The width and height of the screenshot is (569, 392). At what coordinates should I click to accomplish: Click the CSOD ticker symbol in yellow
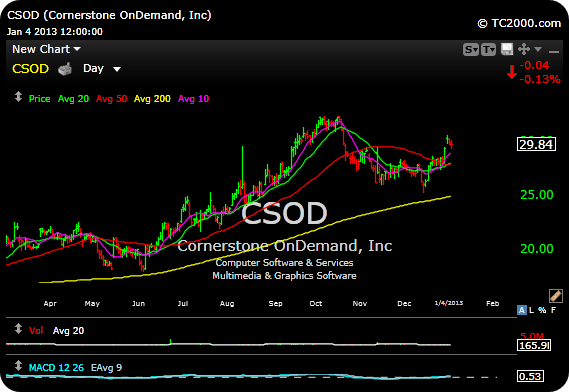tap(30, 68)
